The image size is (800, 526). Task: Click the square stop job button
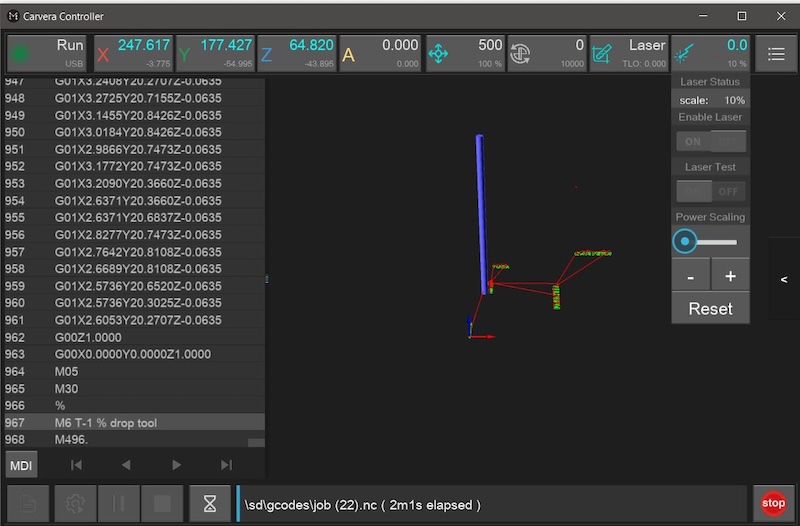click(x=162, y=504)
